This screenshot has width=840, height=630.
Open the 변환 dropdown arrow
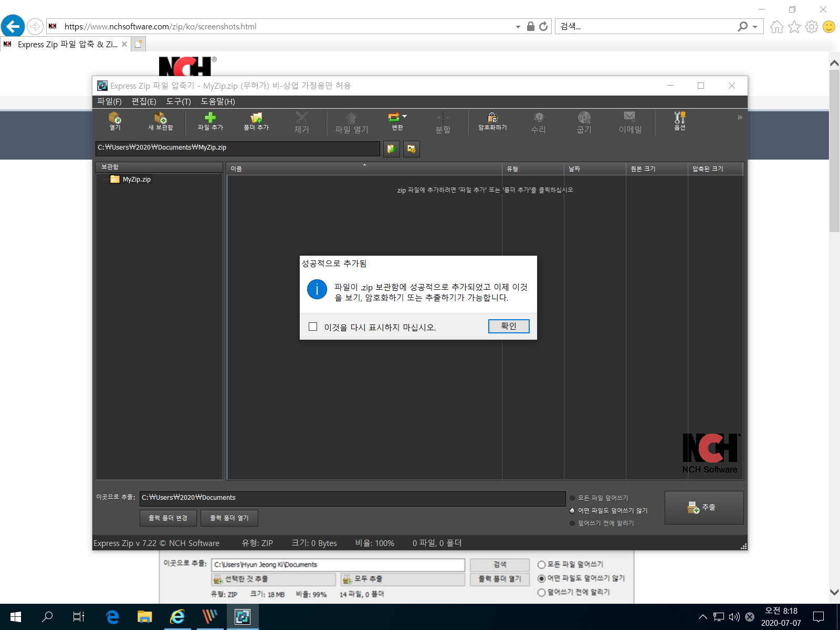tap(404, 117)
